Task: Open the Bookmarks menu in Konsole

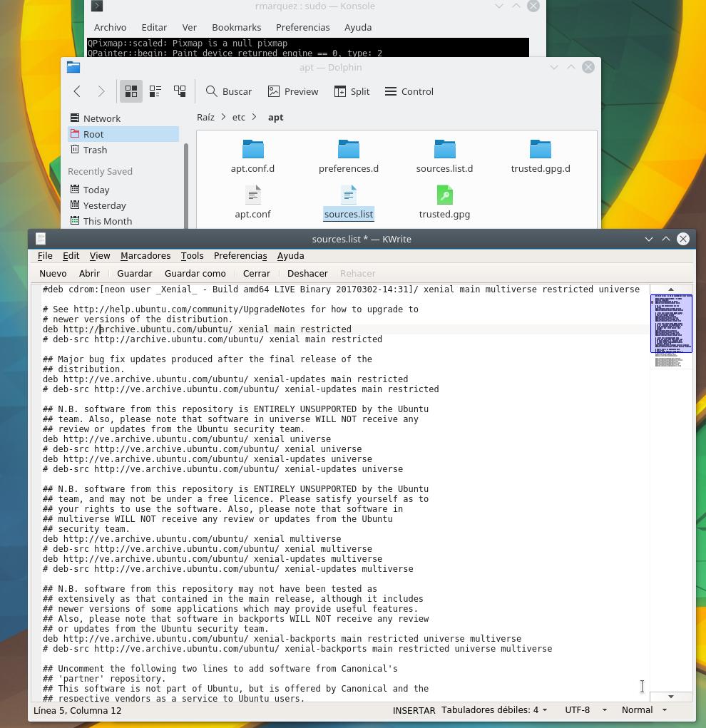Action: [x=236, y=27]
